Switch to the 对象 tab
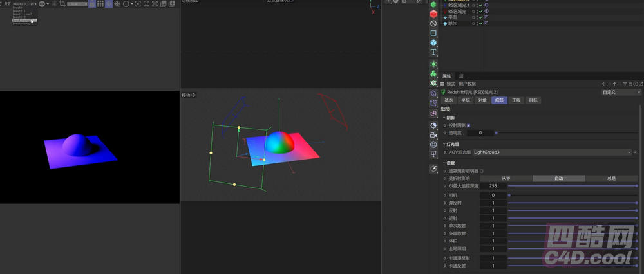644x274 pixels. coord(482,100)
